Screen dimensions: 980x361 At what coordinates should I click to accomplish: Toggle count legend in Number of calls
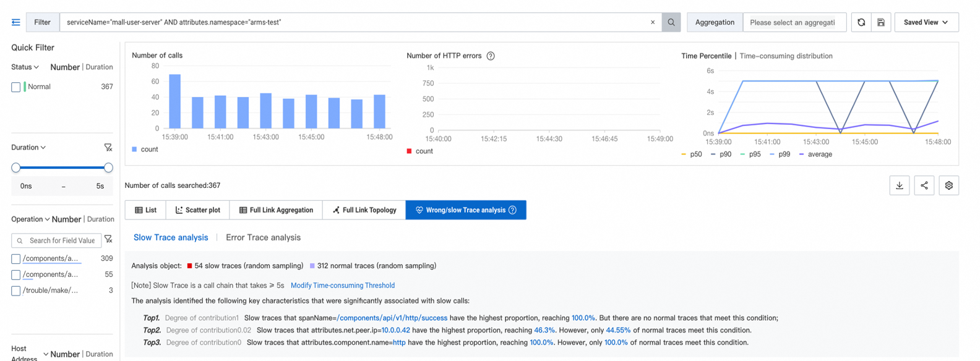pos(145,150)
